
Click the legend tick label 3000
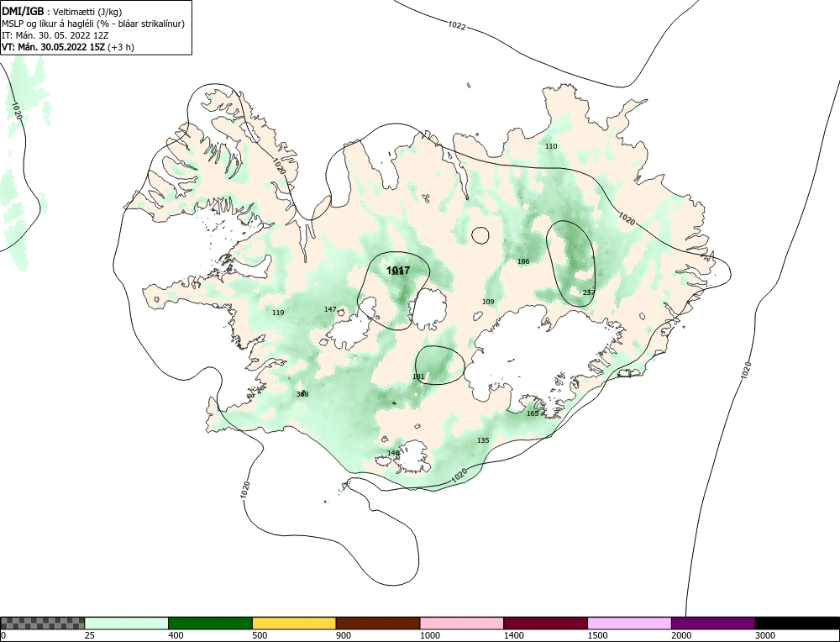(765, 635)
